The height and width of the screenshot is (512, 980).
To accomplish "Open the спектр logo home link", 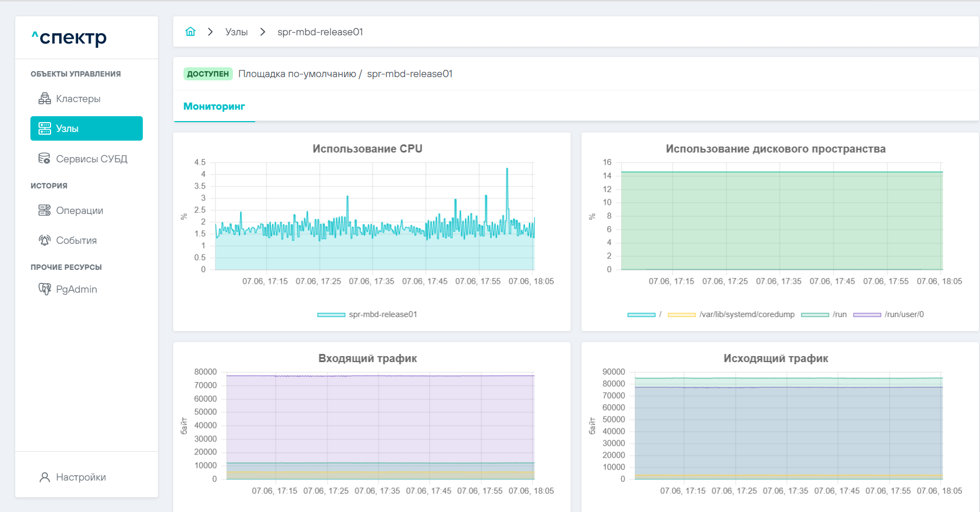I will [69, 37].
